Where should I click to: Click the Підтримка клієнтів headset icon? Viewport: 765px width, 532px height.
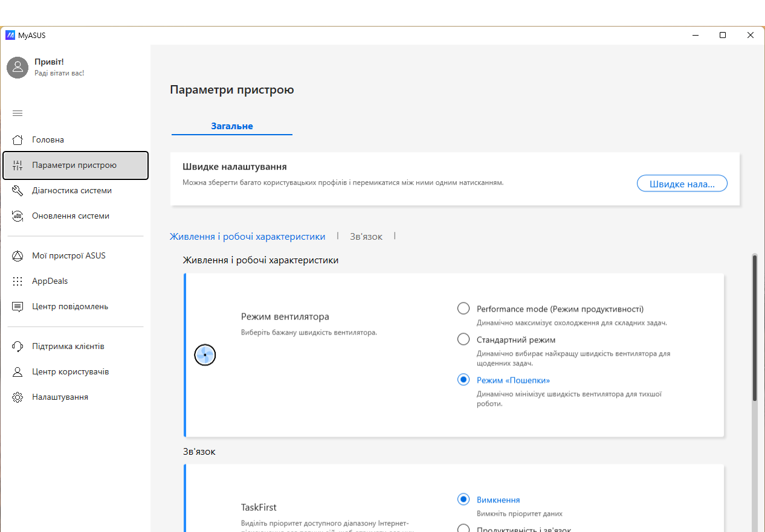tap(18, 347)
